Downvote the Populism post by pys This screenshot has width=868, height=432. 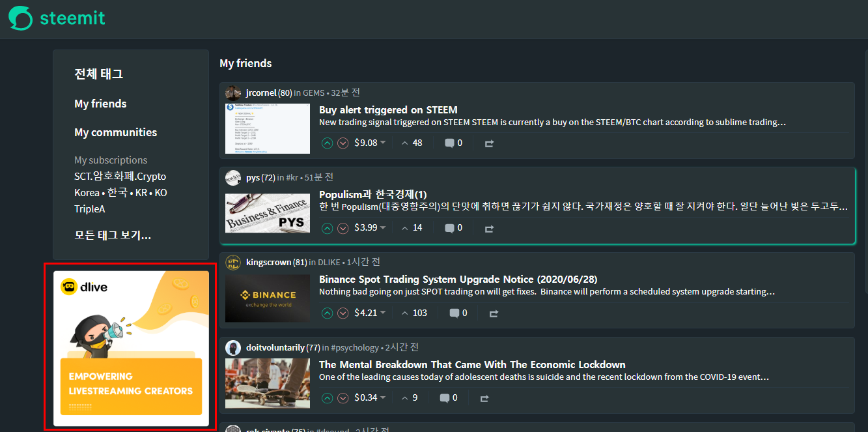click(343, 228)
